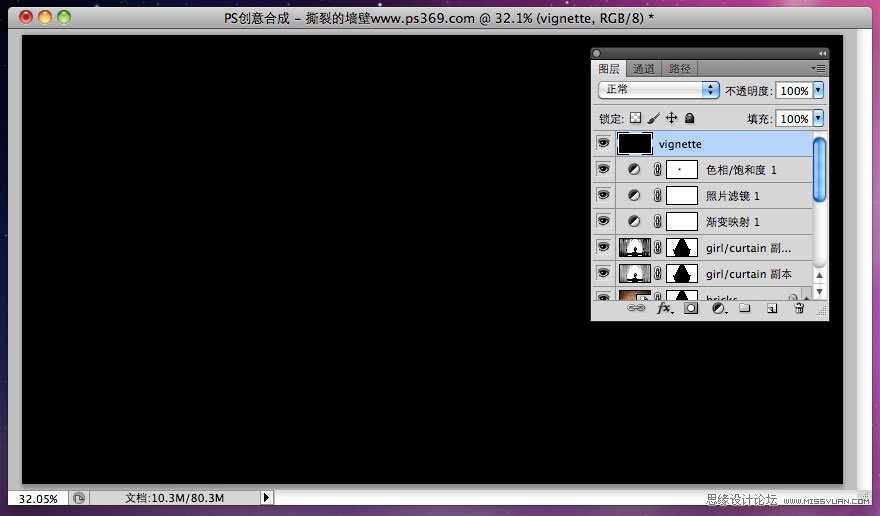Click the blue layers panel scrollbar thumb
The width and height of the screenshot is (880, 516).
[x=819, y=169]
